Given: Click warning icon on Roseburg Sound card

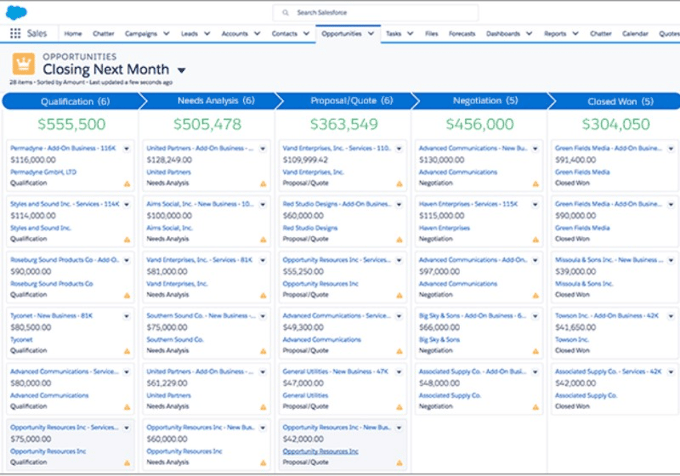Looking at the screenshot, I should click(x=127, y=296).
